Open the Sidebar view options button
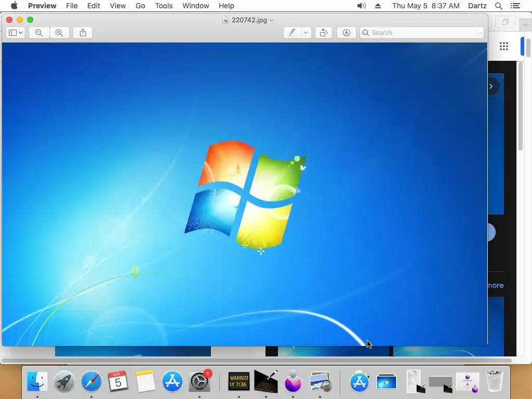 [16, 33]
